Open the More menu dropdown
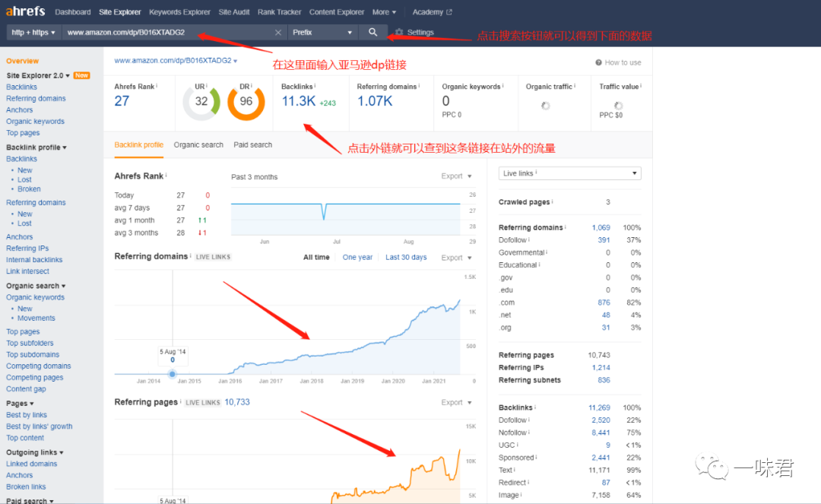 (384, 12)
